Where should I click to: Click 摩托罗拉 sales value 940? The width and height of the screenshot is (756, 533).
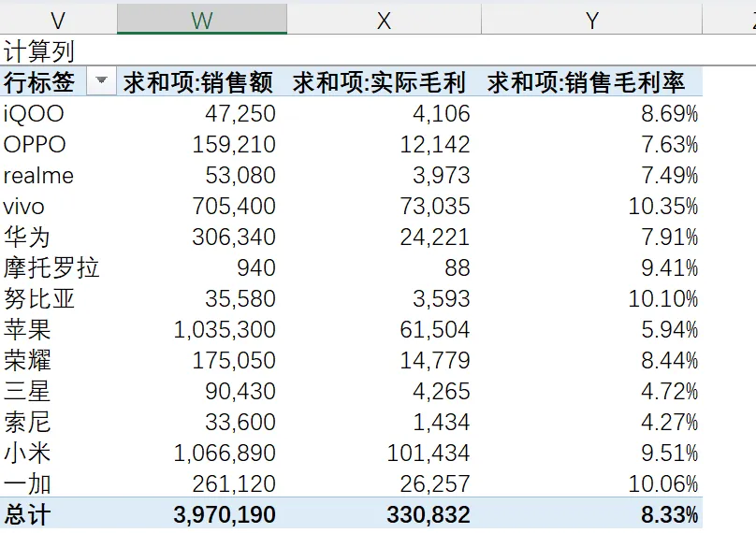(256, 268)
